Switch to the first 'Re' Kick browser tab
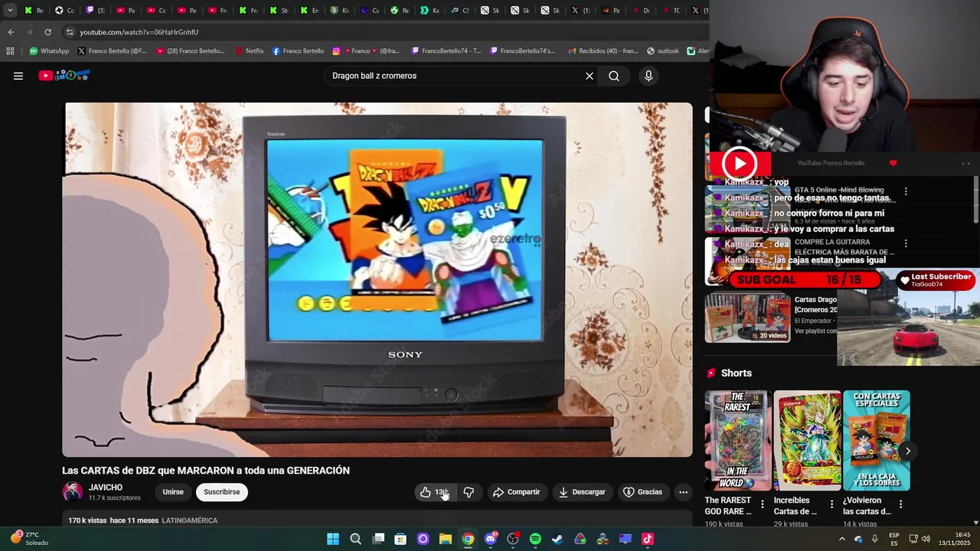The image size is (980, 551). pyautogui.click(x=34, y=11)
